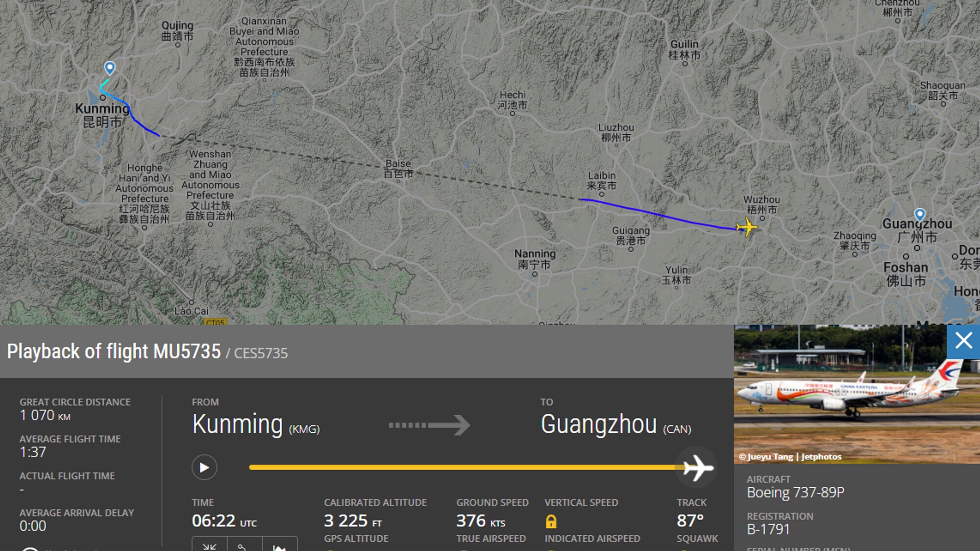
Task: Click the plane handle on playback timeline
Action: pyautogui.click(x=698, y=468)
